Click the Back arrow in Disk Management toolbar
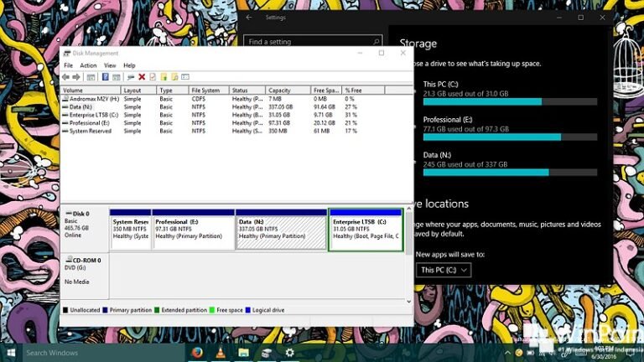The width and height of the screenshot is (644, 362). [66, 76]
